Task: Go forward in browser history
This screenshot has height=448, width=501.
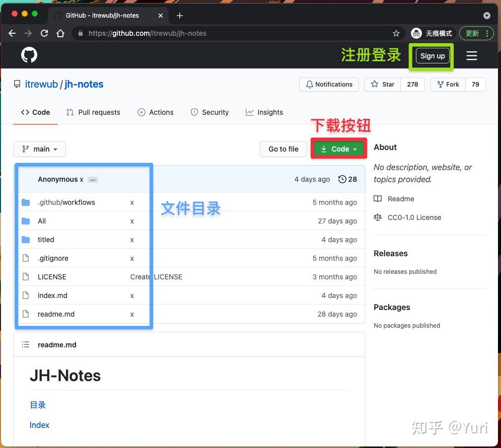Action: 28,33
